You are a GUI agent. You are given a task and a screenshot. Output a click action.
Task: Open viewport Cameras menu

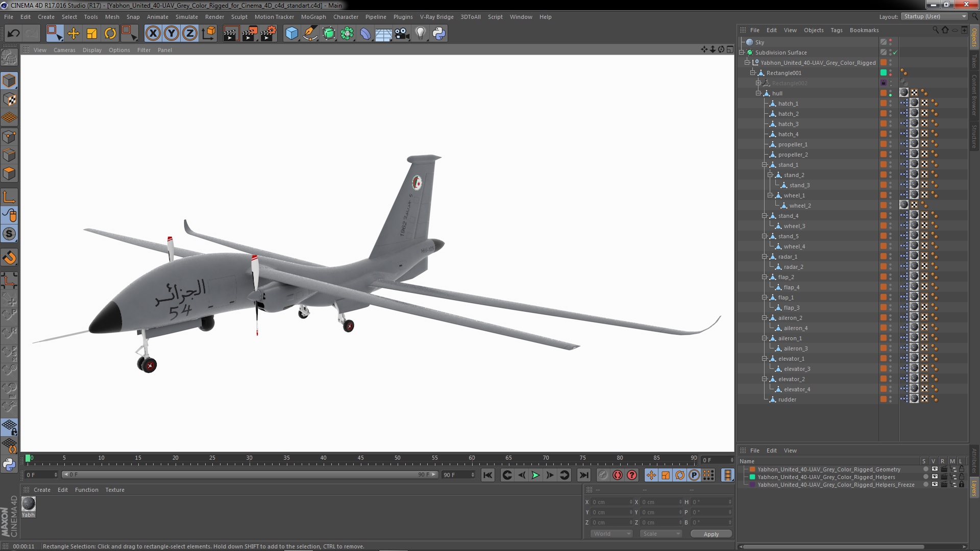pos(64,50)
